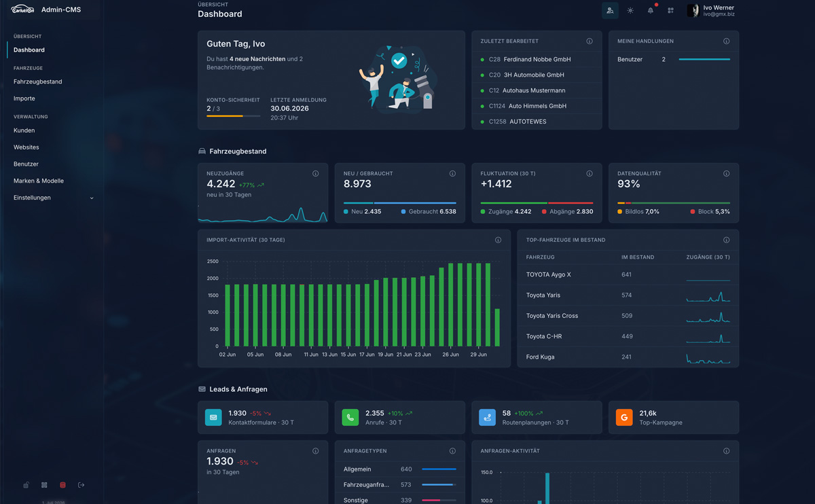815x504 pixels.
Task: Toggle light theme with sun icon
Action: [x=630, y=10]
